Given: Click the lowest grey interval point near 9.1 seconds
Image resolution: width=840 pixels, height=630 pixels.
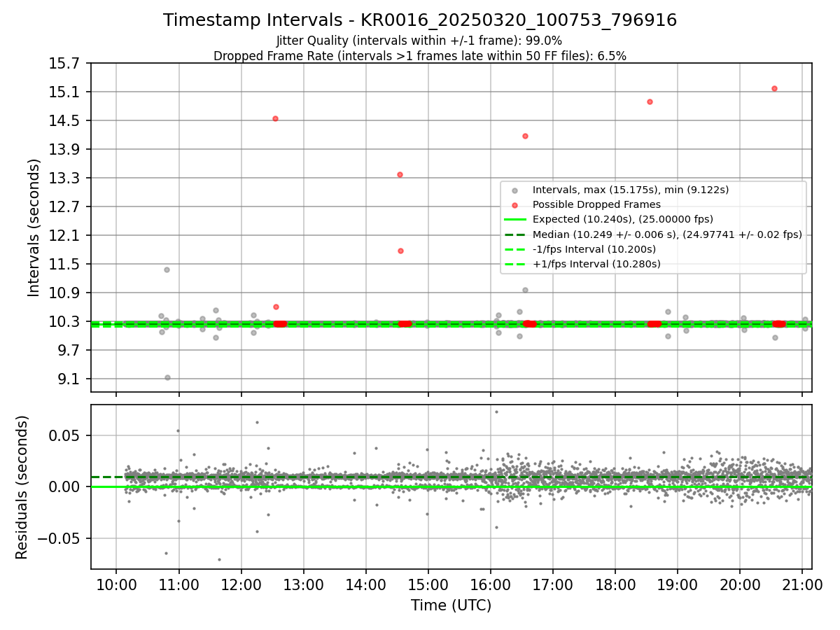Looking at the screenshot, I should click(x=167, y=377).
